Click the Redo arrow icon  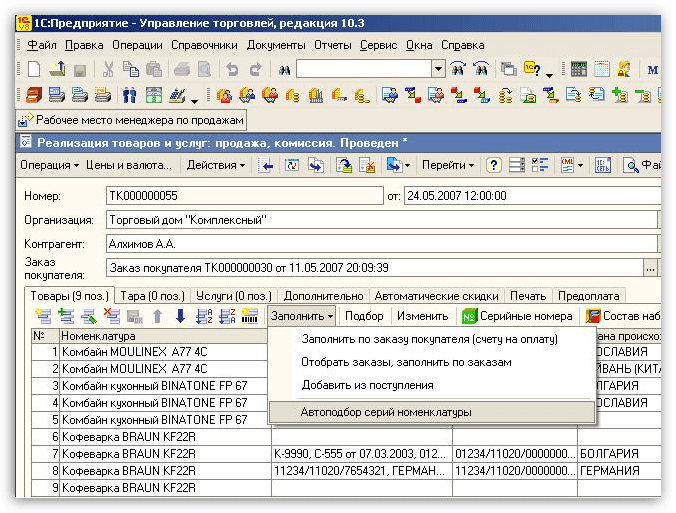[x=256, y=69]
